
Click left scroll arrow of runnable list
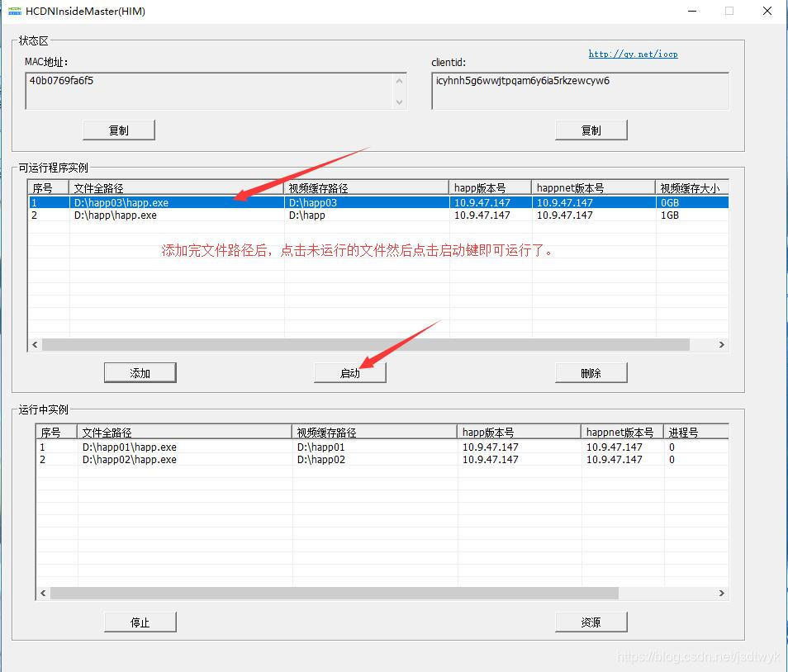(x=35, y=344)
